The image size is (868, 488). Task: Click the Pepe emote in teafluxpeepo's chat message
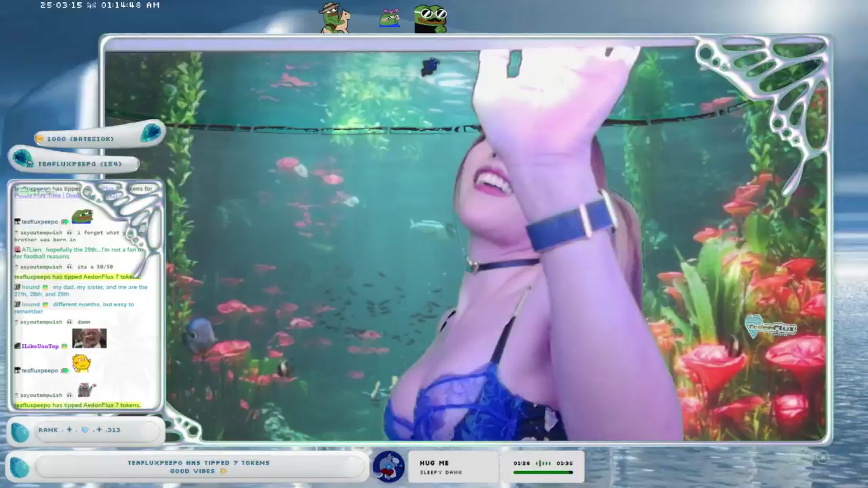coord(82,216)
